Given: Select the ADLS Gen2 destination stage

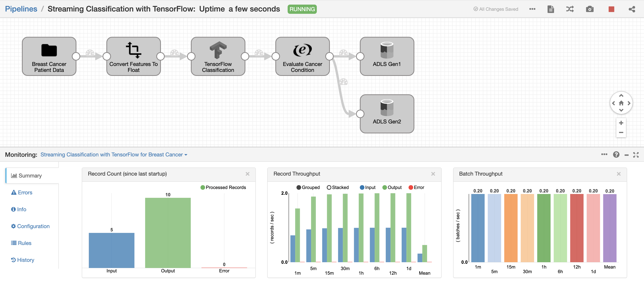Looking at the screenshot, I should coord(387,114).
